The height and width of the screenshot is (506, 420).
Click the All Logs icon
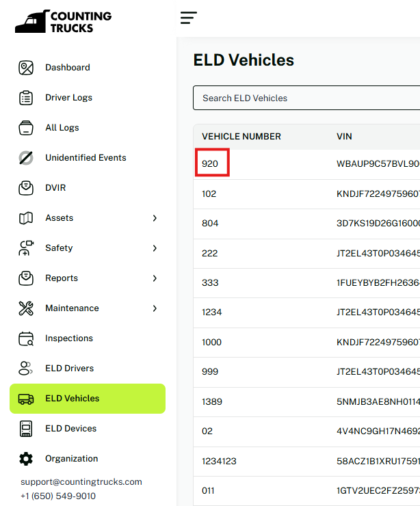[x=26, y=128]
